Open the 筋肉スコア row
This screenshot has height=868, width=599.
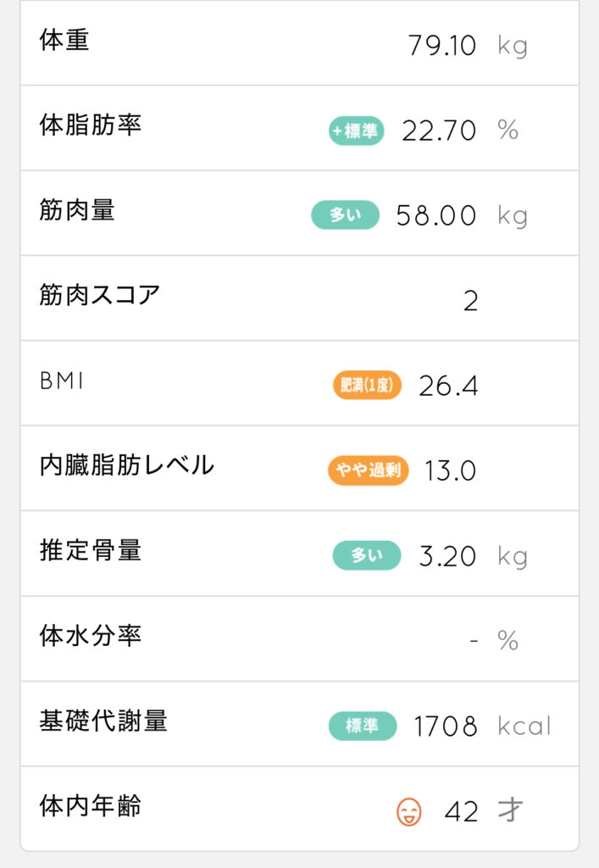tap(300, 298)
